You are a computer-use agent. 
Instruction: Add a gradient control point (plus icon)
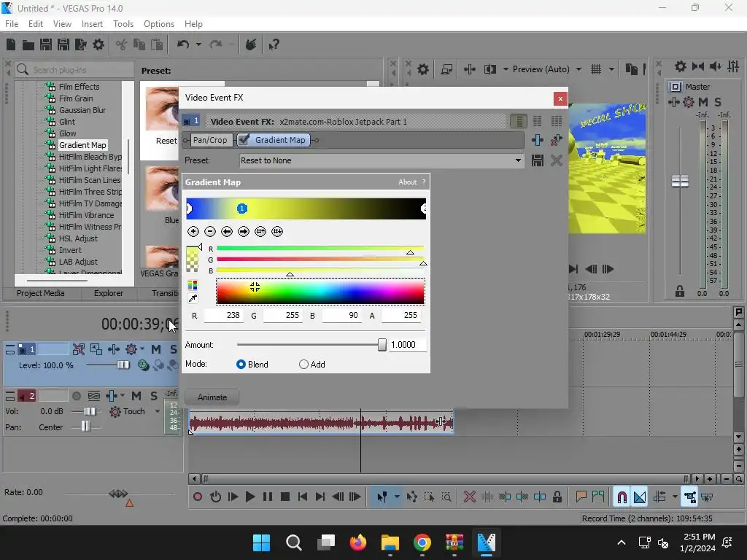pyautogui.click(x=193, y=231)
